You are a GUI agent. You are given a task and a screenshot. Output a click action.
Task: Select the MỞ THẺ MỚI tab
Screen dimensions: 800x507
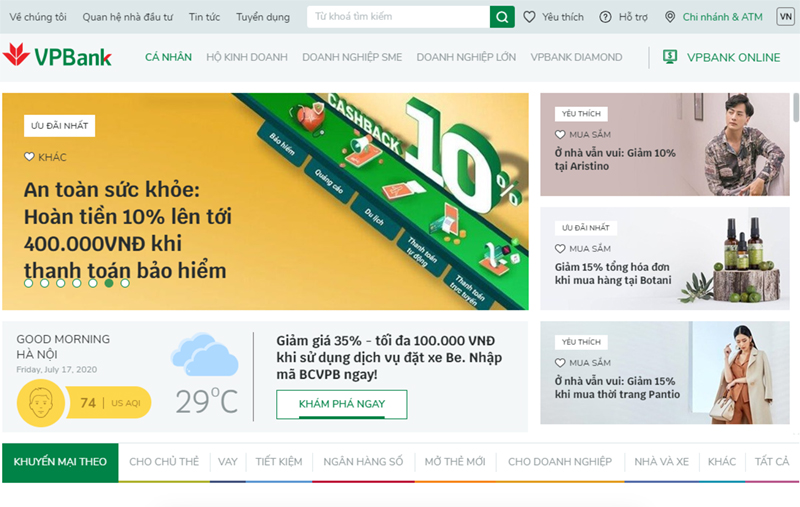(455, 462)
